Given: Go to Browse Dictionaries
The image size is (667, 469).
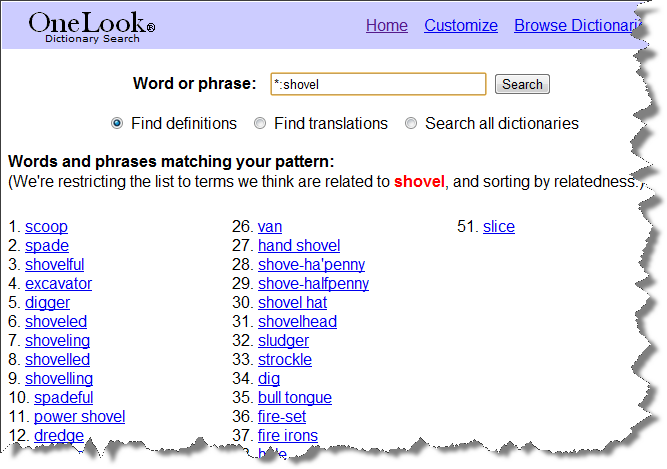Looking at the screenshot, I should tap(577, 25).
